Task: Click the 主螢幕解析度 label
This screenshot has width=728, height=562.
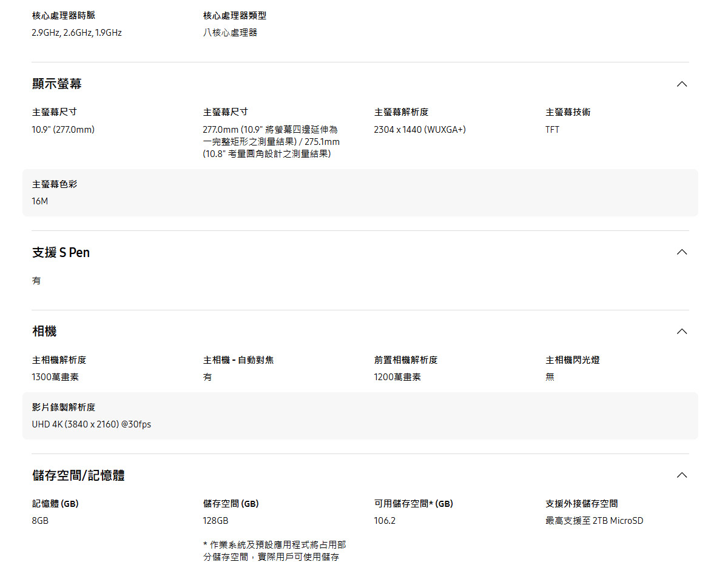Action: pos(401,112)
